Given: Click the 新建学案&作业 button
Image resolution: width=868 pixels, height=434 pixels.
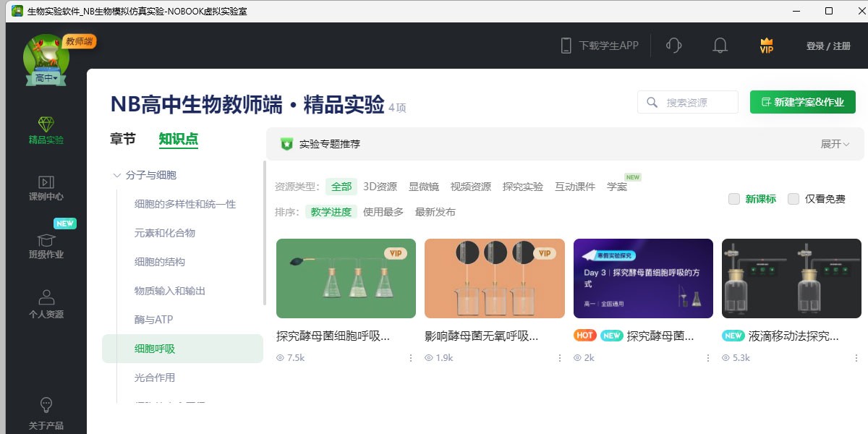Looking at the screenshot, I should pos(803,102).
